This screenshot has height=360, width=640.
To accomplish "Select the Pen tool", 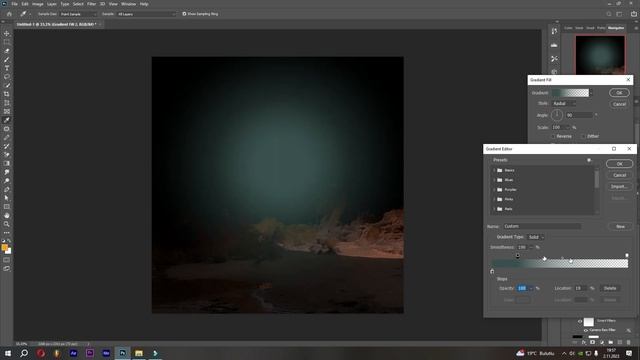I will tap(7, 189).
